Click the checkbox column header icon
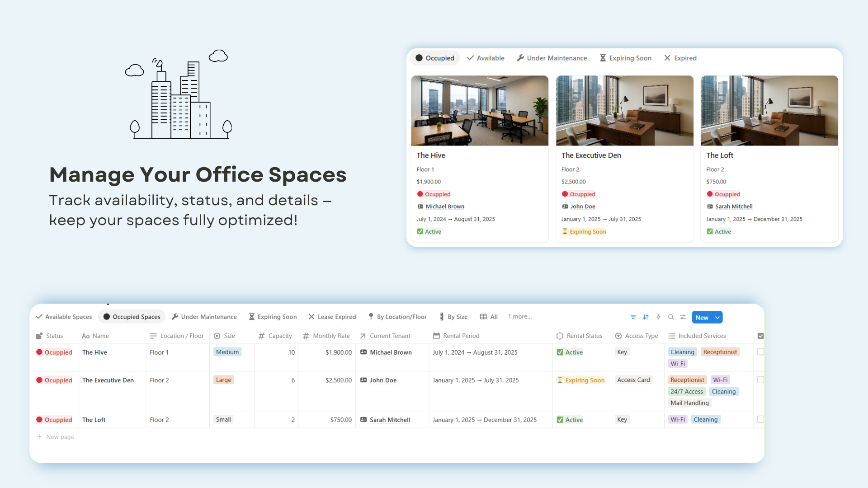 click(760, 336)
